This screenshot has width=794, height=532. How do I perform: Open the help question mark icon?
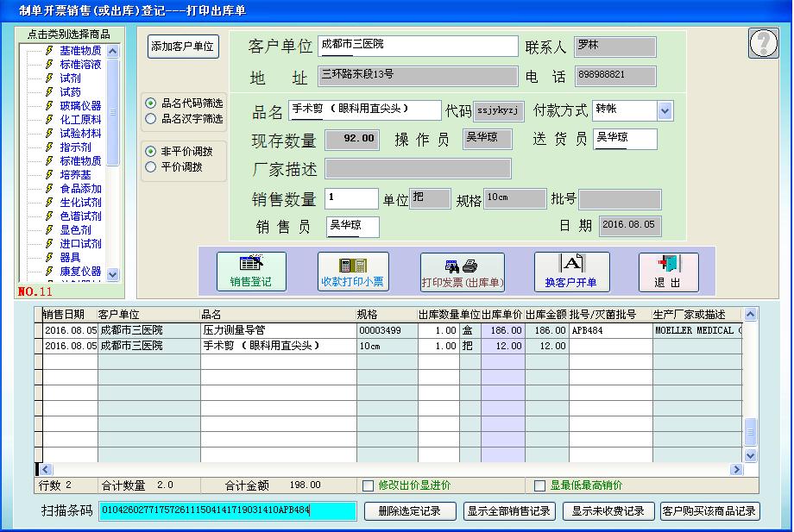(x=761, y=42)
